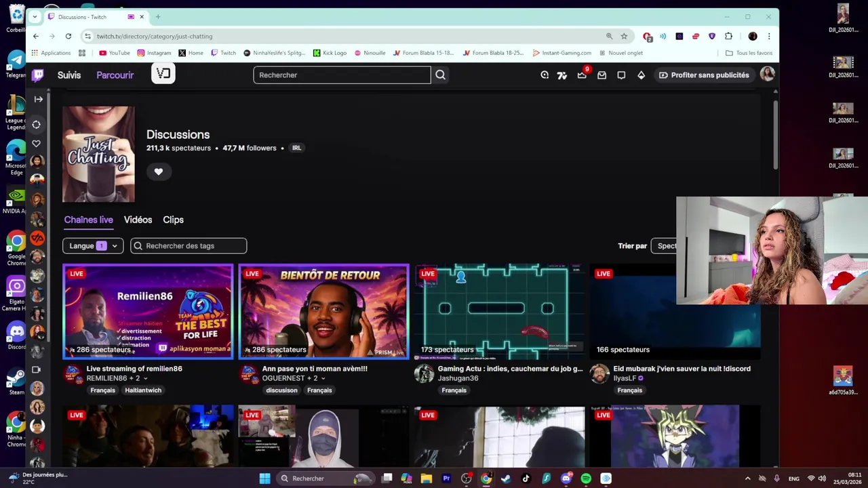
Task: Open the Twitch page vertical scrollbar
Action: (775, 136)
